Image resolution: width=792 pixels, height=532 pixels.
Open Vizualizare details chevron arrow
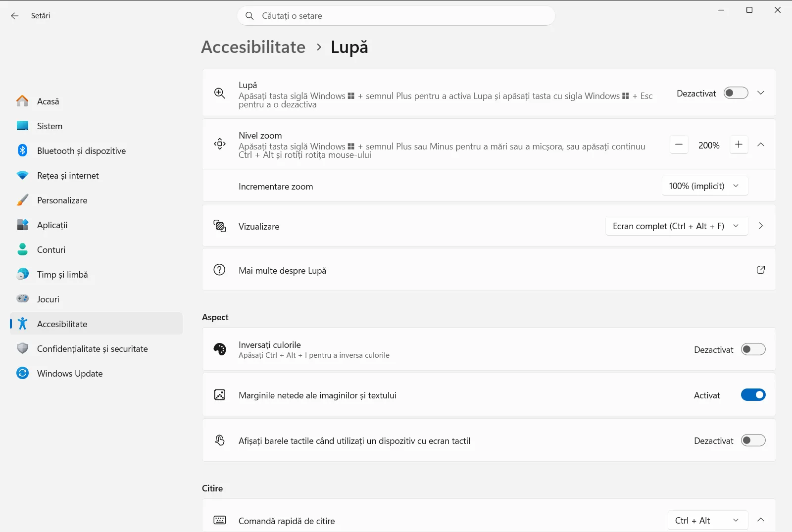coord(761,226)
